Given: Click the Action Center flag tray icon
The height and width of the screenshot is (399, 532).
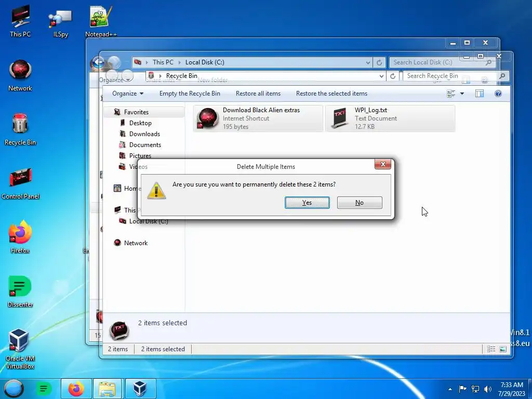Looking at the screenshot, I should (x=462, y=389).
